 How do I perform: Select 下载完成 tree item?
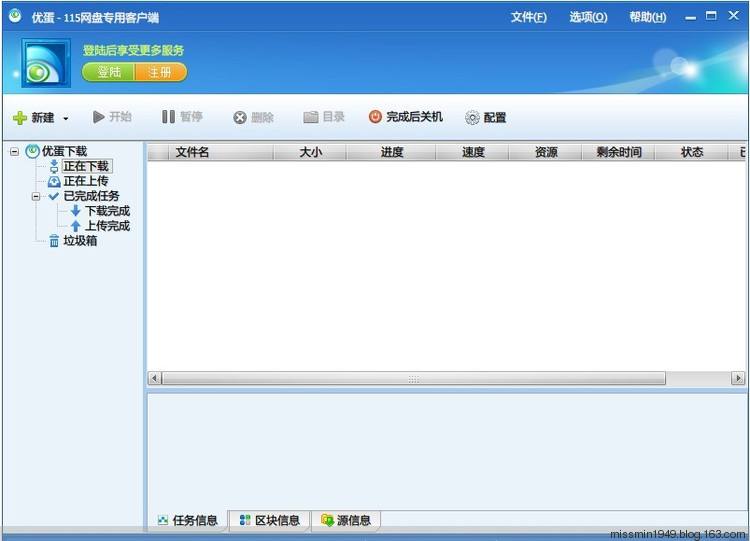(x=107, y=211)
